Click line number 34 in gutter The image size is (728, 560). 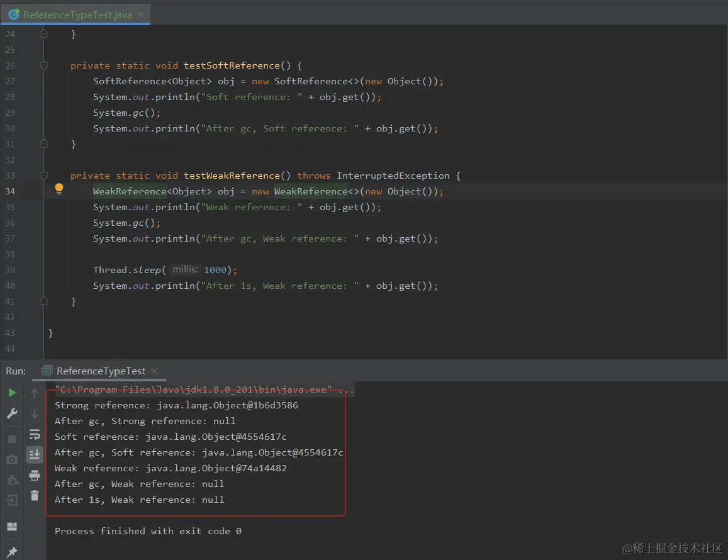point(10,191)
